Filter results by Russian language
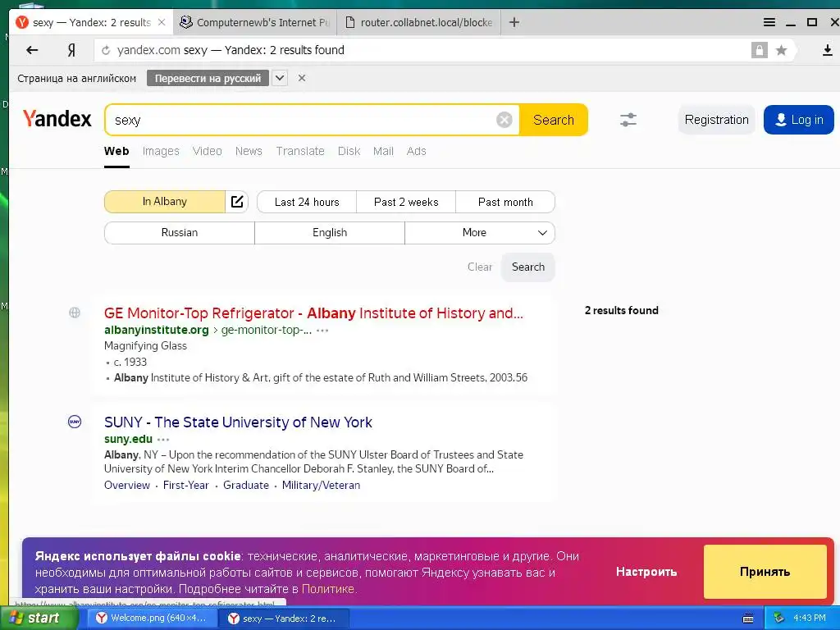 pyautogui.click(x=180, y=232)
